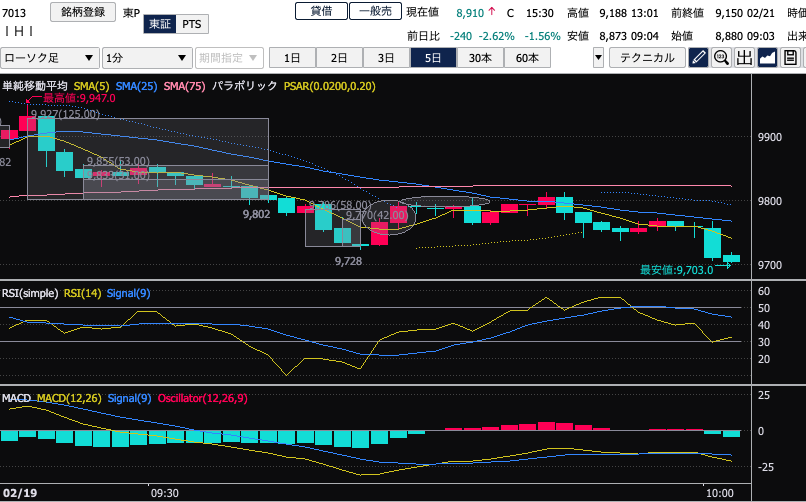Click the 一般売 label button

tap(374, 11)
